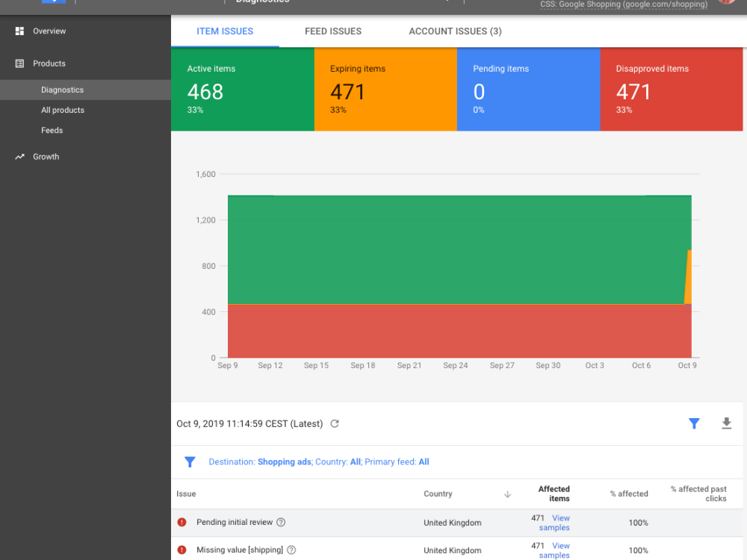Click the CSS: Google Shopping link
Image resolution: width=747 pixels, height=560 pixels.
(624, 4)
